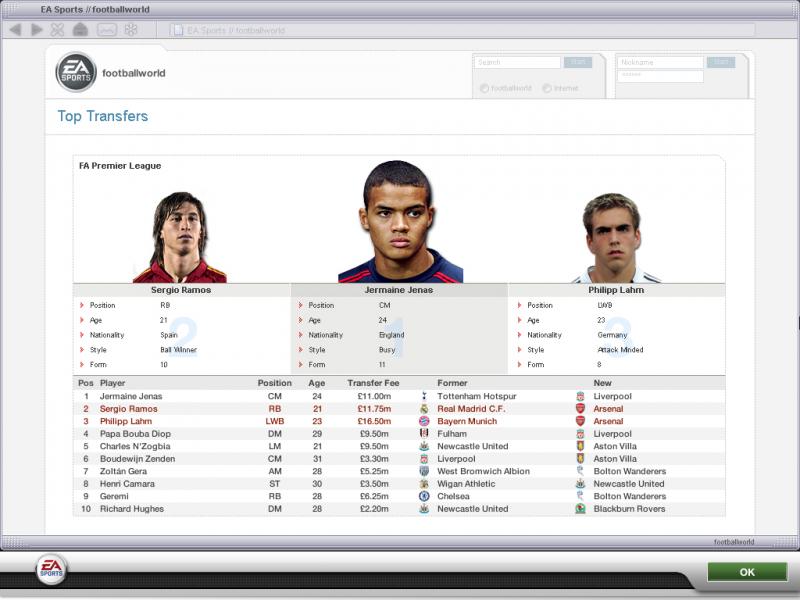
Task: Click the Liverpool crest in Jermaine Jenas row
Action: click(580, 396)
